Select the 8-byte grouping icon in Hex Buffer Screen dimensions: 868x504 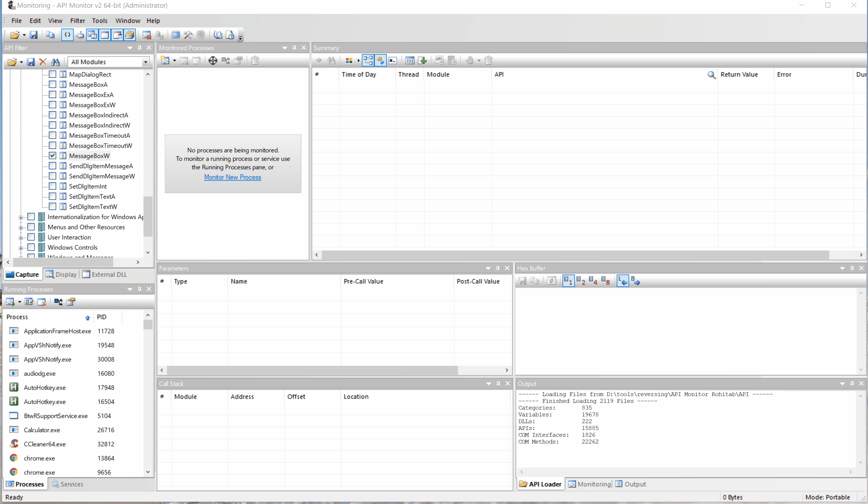(605, 281)
